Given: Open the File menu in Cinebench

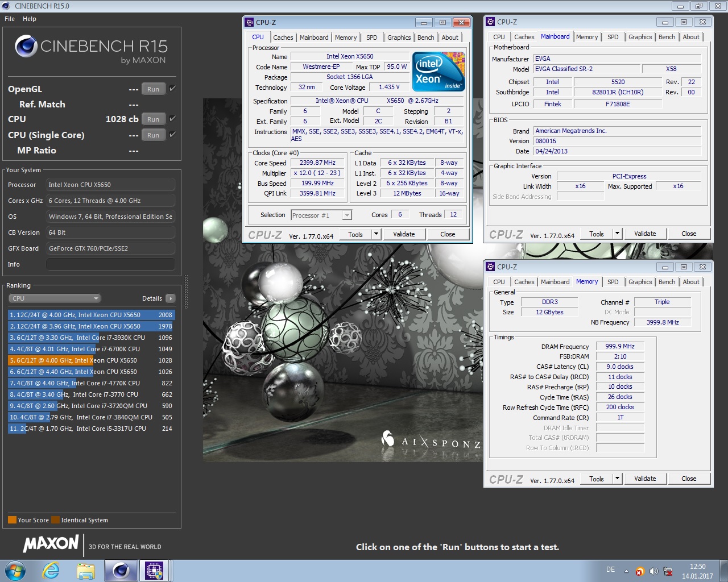Looking at the screenshot, I should click(10, 19).
